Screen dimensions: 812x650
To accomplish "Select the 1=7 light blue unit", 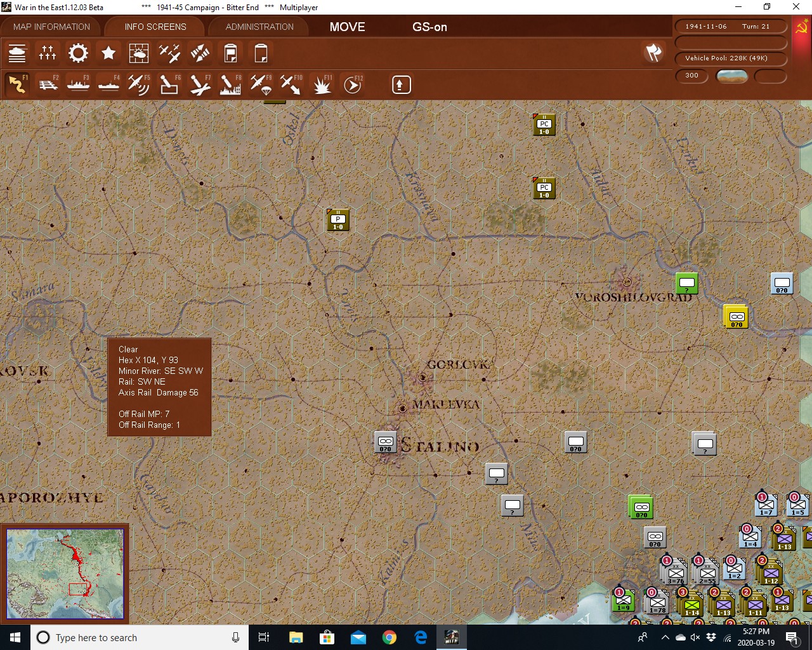I will (x=766, y=505).
